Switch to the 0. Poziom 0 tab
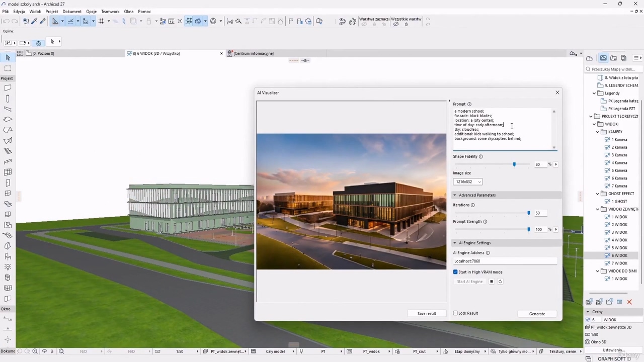The height and width of the screenshot is (362, 644). coord(43,53)
